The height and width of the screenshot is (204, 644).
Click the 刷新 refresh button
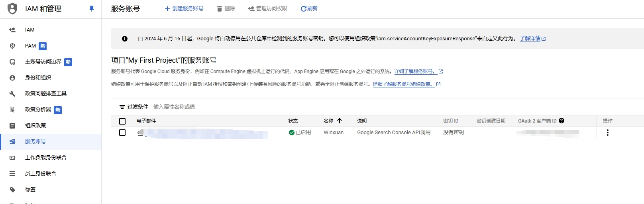[309, 8]
